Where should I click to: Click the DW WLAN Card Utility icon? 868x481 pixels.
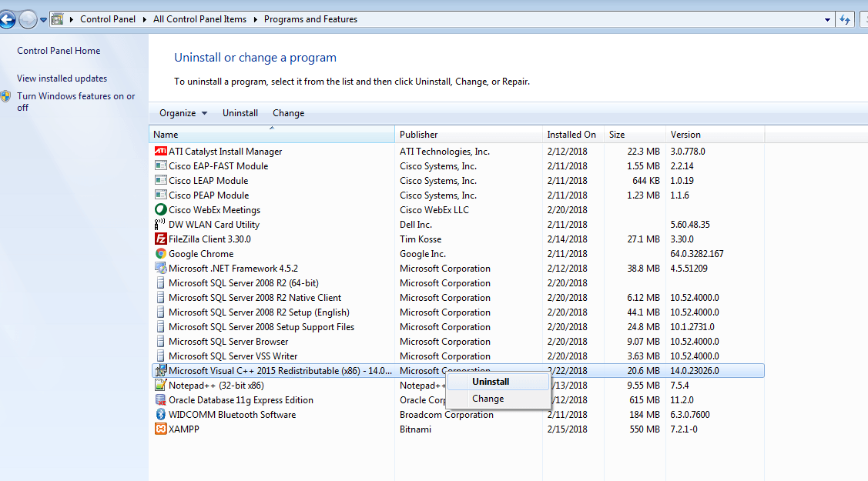pyautogui.click(x=160, y=225)
